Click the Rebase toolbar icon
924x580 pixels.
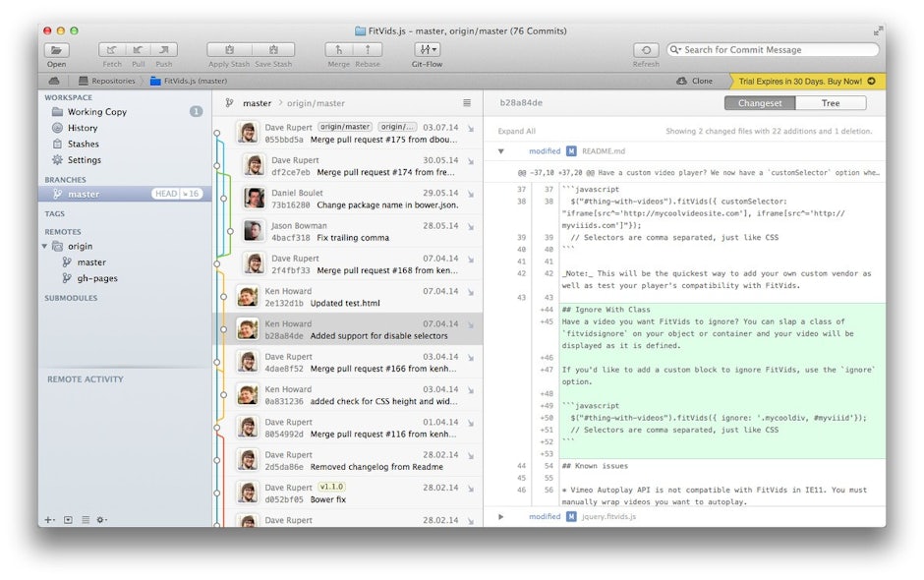click(368, 50)
